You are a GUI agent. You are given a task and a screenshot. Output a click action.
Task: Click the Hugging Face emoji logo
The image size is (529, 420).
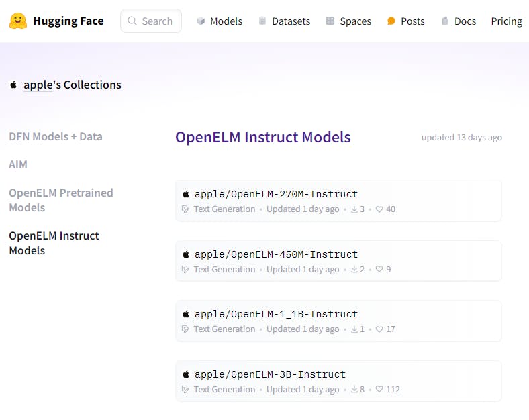(18, 21)
